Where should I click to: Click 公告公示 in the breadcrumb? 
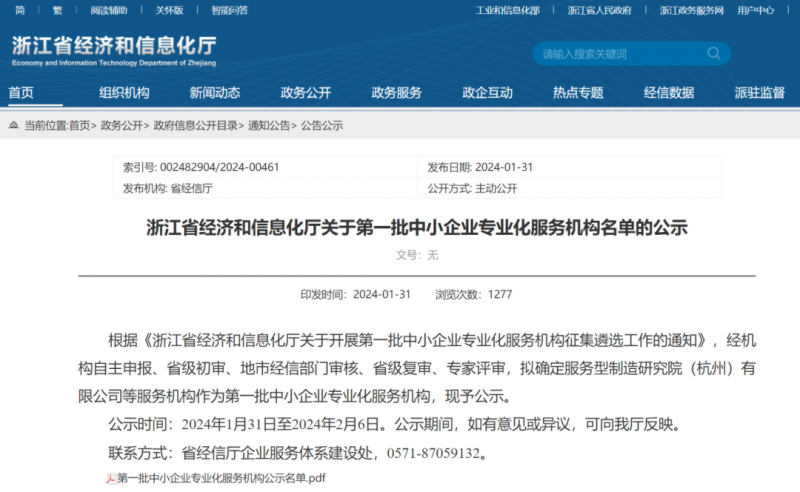322,126
